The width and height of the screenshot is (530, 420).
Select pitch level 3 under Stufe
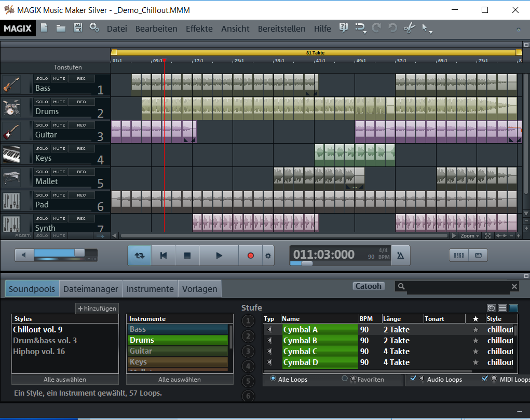tap(248, 351)
